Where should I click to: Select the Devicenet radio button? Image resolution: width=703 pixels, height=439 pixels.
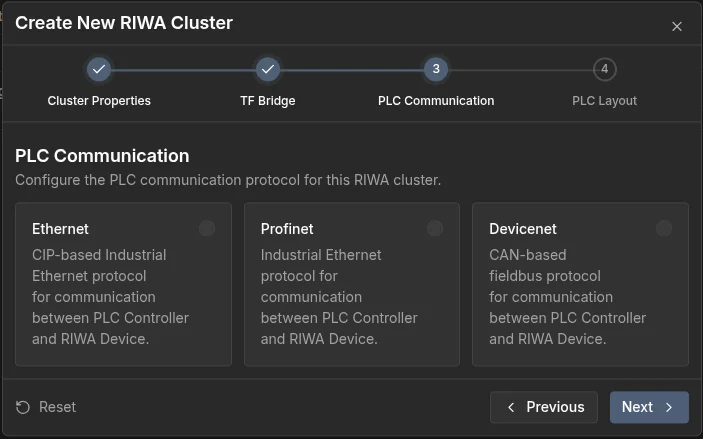664,228
